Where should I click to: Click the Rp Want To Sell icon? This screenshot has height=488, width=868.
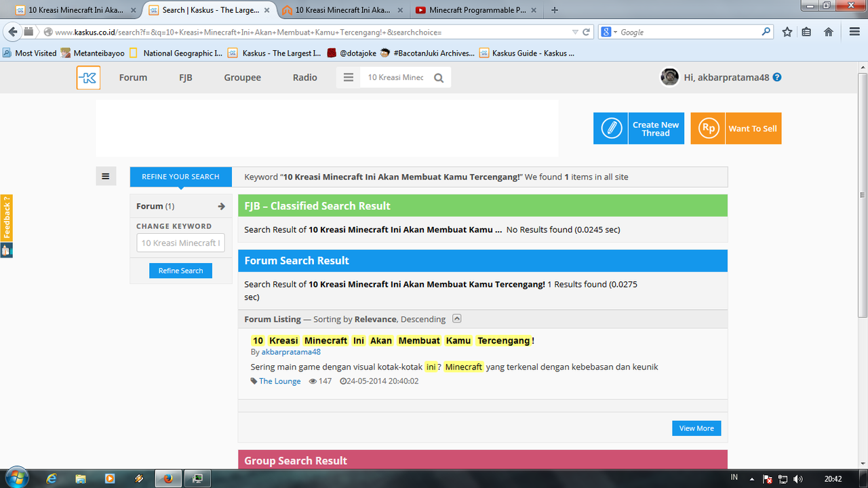[x=708, y=128]
